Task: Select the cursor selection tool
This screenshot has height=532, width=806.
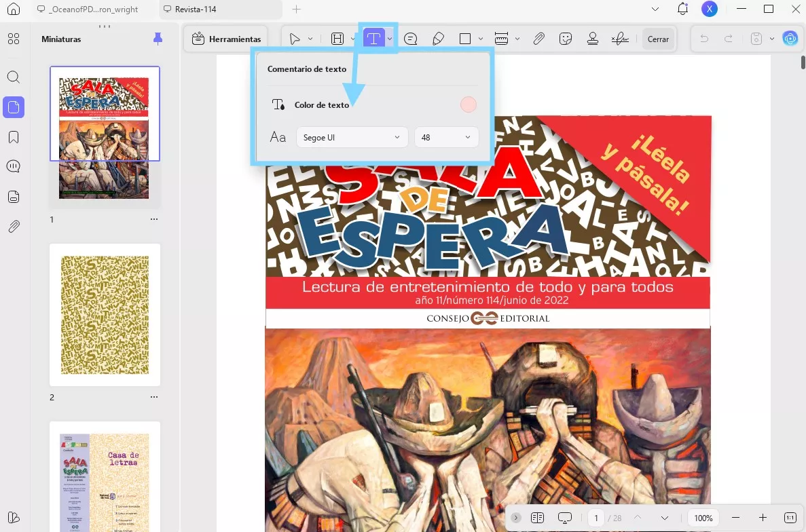Action: point(295,39)
